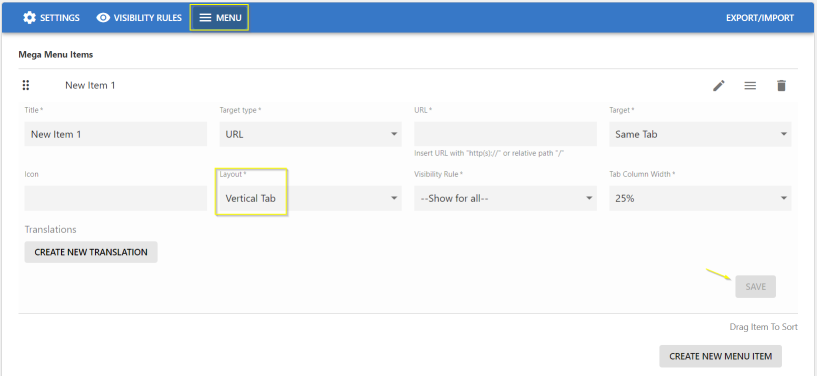Click the Translations label

pos(51,229)
